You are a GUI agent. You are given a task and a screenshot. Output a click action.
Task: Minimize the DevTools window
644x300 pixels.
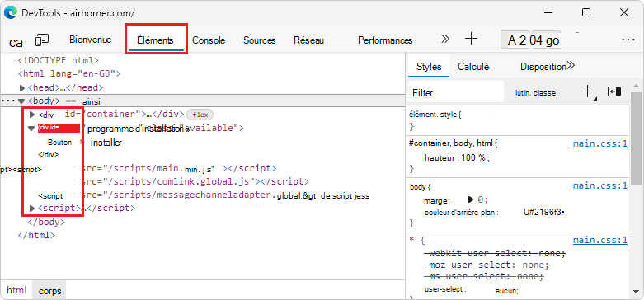548,12
